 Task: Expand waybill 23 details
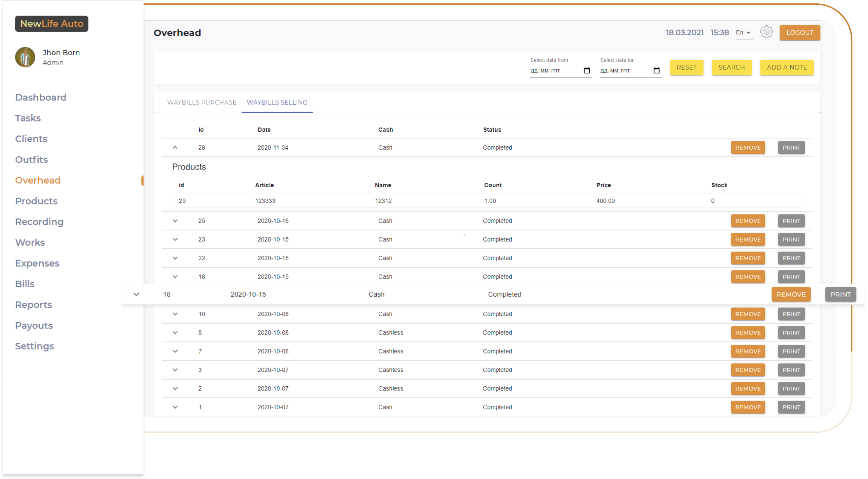pos(175,240)
